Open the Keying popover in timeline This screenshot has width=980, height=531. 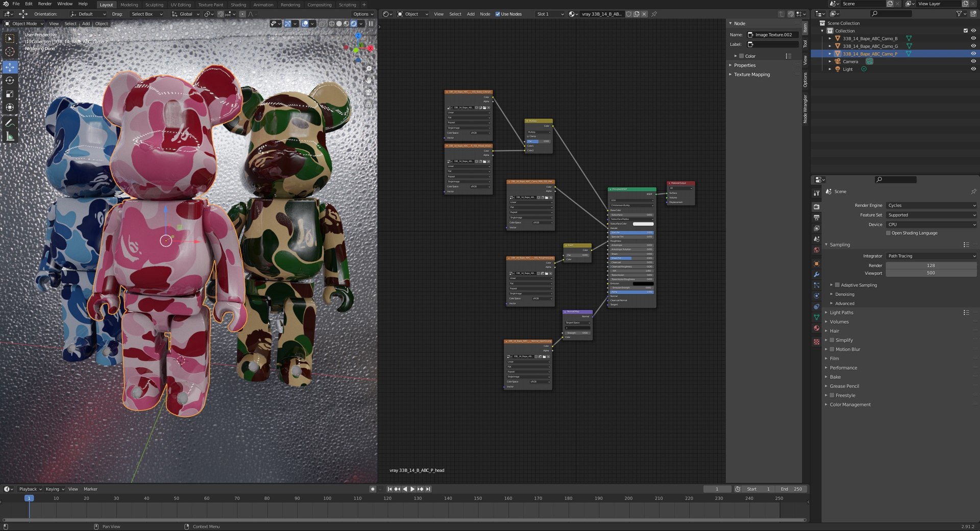tap(55, 489)
